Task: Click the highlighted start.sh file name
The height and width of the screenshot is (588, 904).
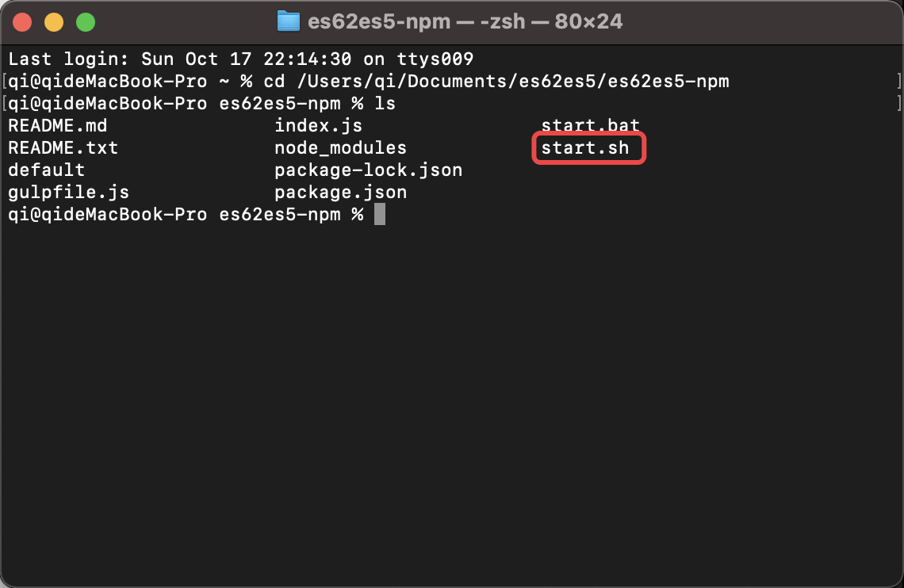Action: point(585,148)
